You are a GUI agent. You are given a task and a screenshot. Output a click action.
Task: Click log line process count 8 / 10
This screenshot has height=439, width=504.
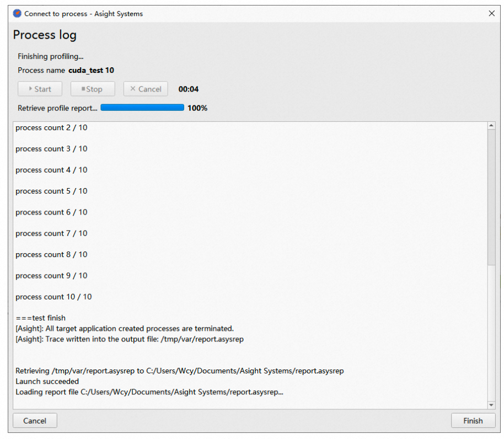[x=51, y=255]
